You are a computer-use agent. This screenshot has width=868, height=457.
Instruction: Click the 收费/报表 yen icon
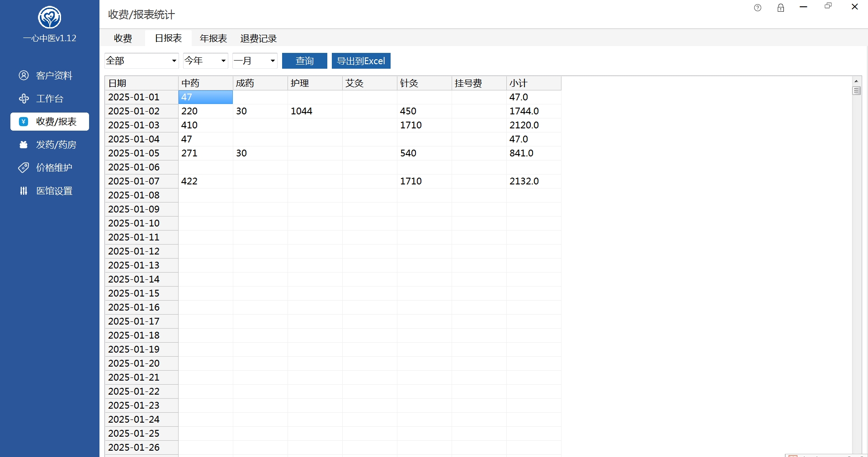[24, 122]
